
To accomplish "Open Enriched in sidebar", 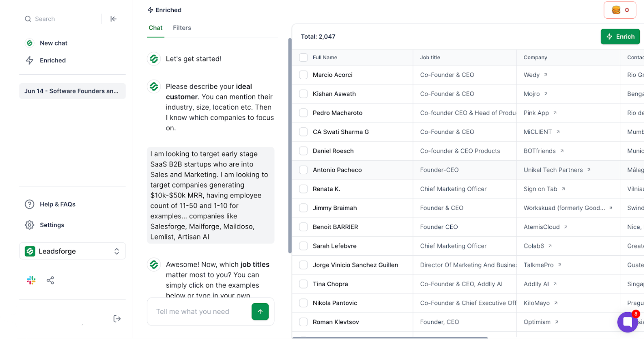I will [53, 61].
